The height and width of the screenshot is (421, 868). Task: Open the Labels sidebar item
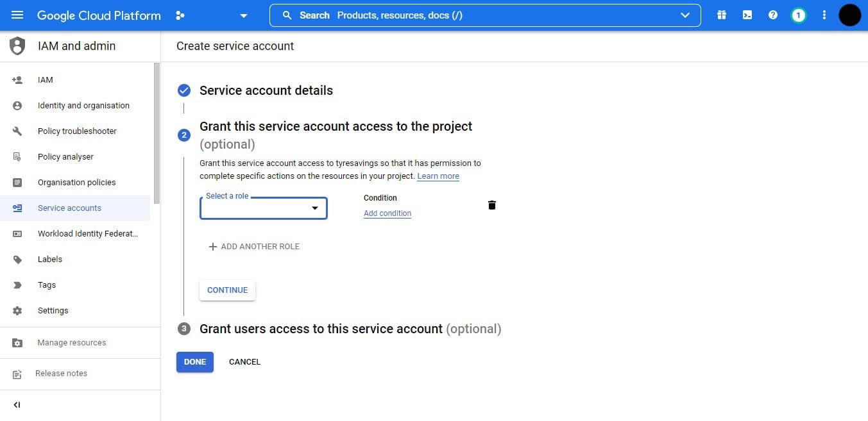(75, 260)
